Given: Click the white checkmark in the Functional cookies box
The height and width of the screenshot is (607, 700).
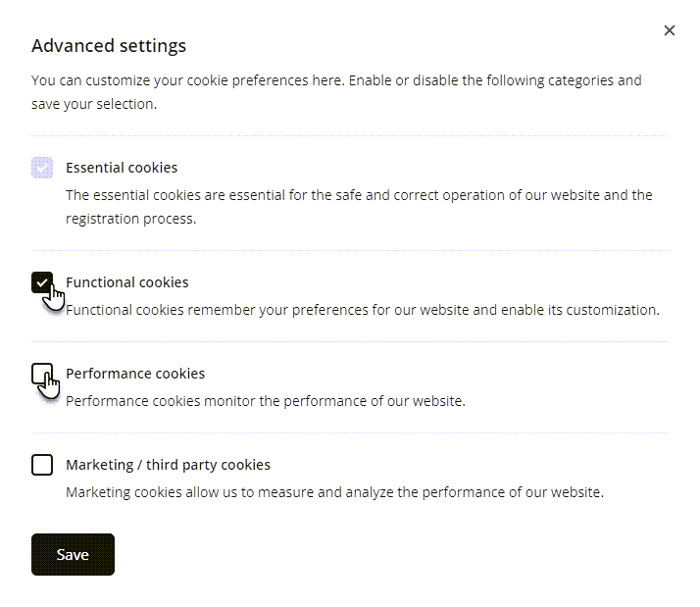Looking at the screenshot, I should pos(41,282).
